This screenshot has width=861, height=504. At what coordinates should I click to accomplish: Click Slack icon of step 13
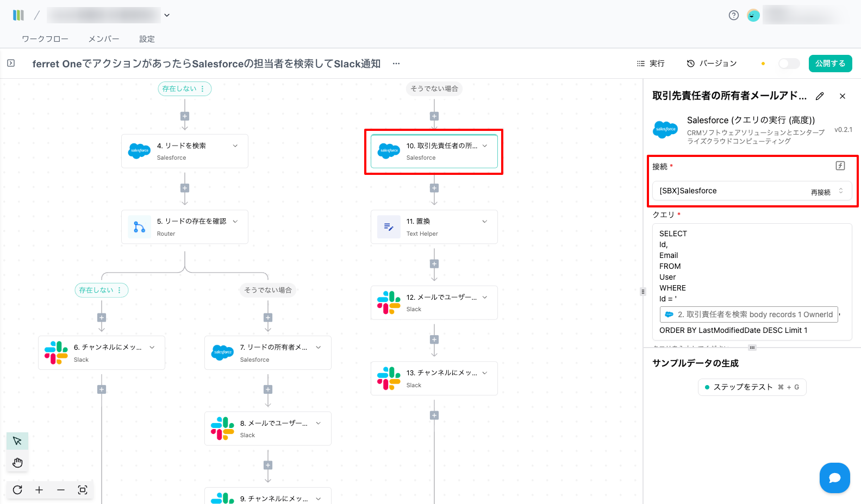coord(389,379)
